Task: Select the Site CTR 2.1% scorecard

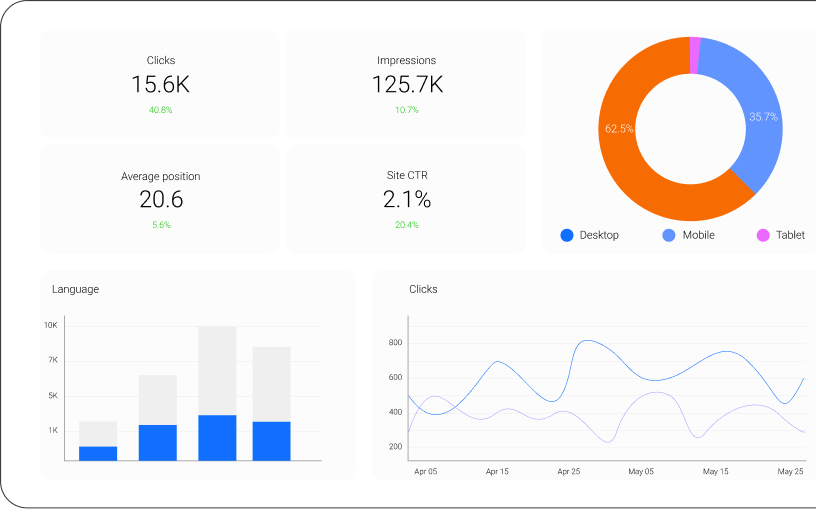Action: click(406, 198)
